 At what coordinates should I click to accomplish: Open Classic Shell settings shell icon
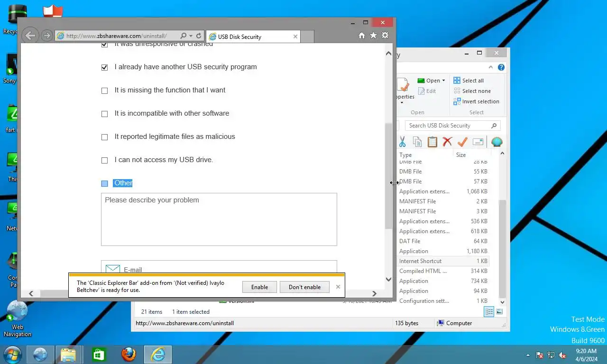pos(497,142)
